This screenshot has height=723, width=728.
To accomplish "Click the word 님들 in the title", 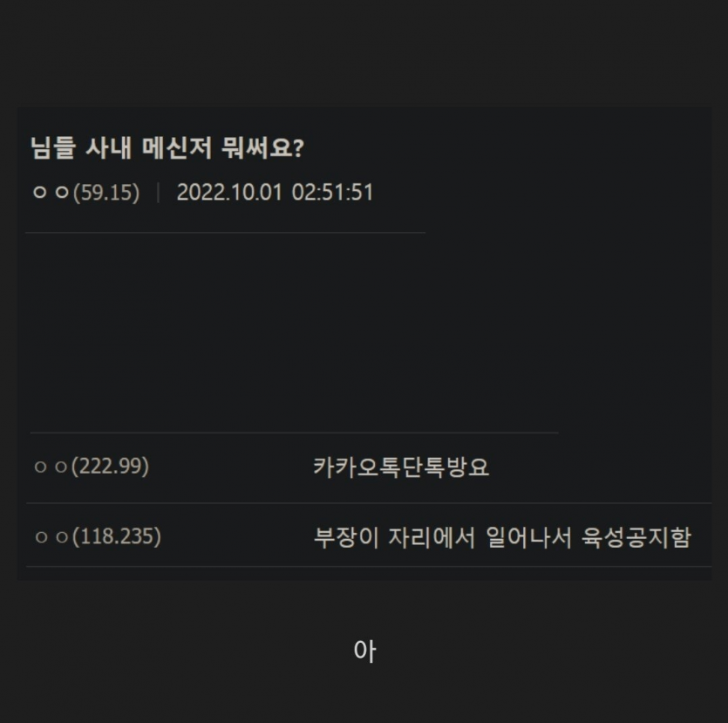I will click(53, 148).
